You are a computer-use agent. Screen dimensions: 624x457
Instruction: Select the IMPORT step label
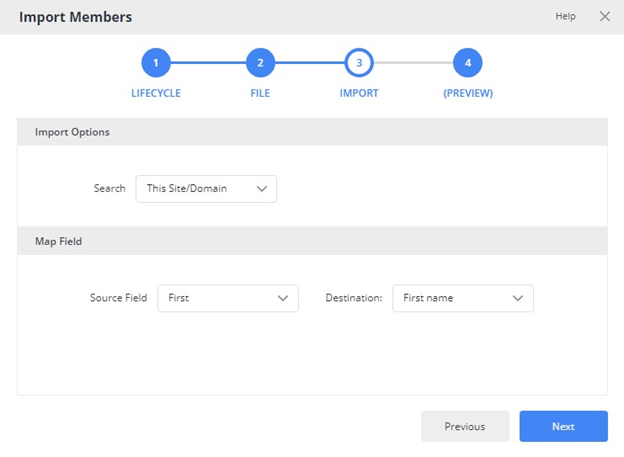[359, 93]
